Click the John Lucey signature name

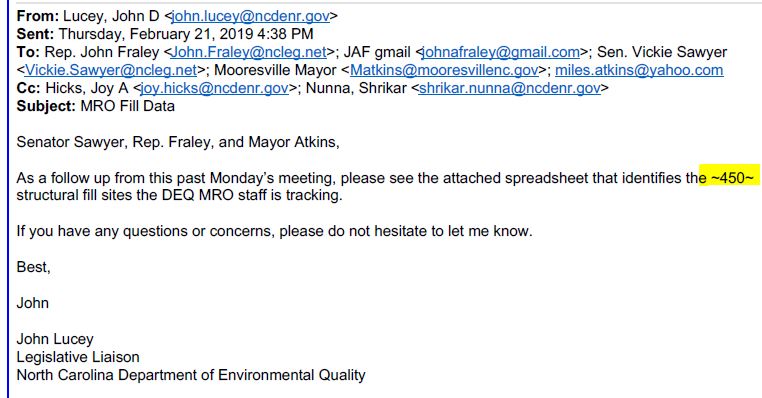[55, 339]
